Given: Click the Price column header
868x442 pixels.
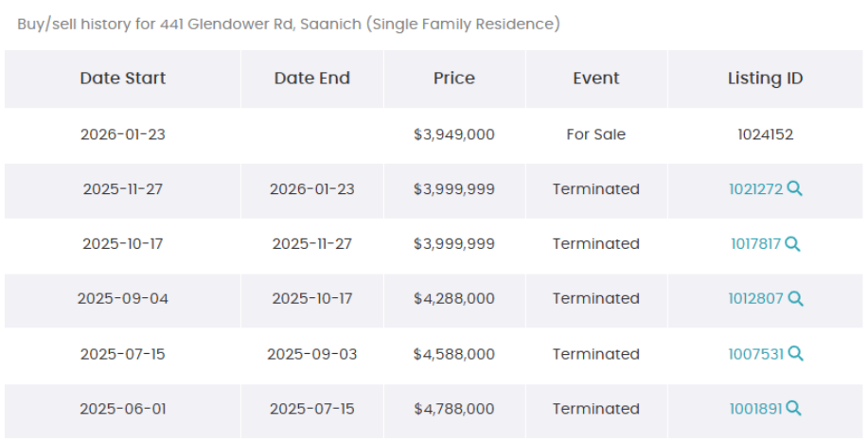Looking at the screenshot, I should (454, 79).
